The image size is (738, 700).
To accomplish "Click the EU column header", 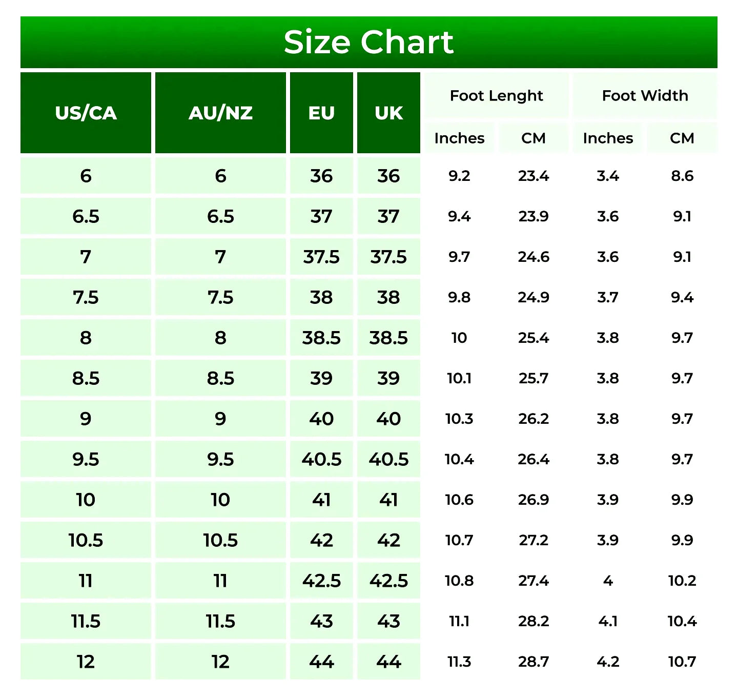I will [321, 113].
